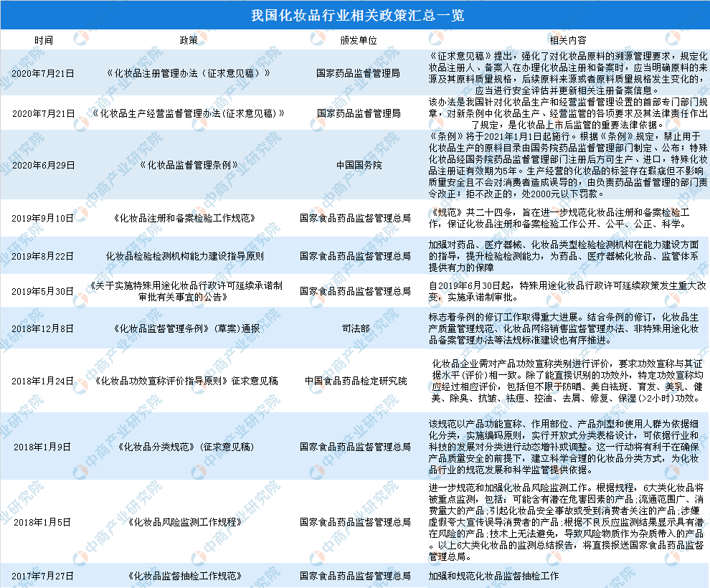
Task: Click the issuer cell 中国国务院
Action: tap(359, 165)
